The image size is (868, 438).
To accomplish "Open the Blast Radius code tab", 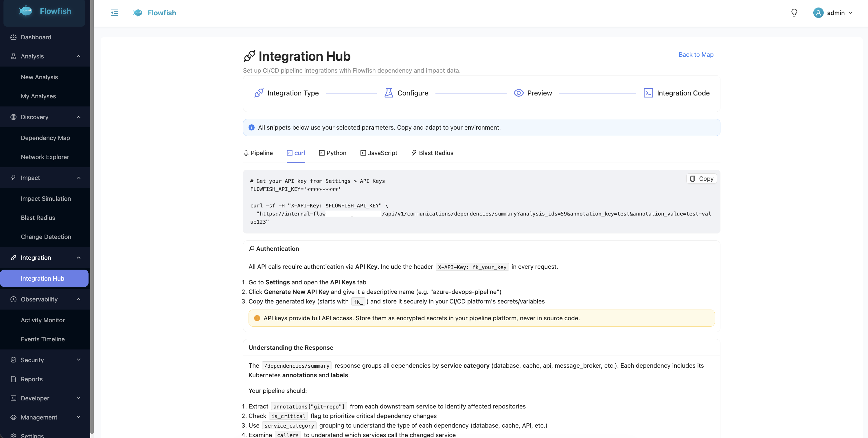I will (432, 153).
